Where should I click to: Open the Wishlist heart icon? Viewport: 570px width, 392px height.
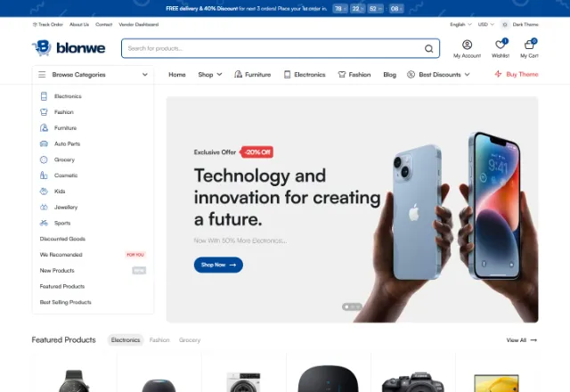[501, 45]
